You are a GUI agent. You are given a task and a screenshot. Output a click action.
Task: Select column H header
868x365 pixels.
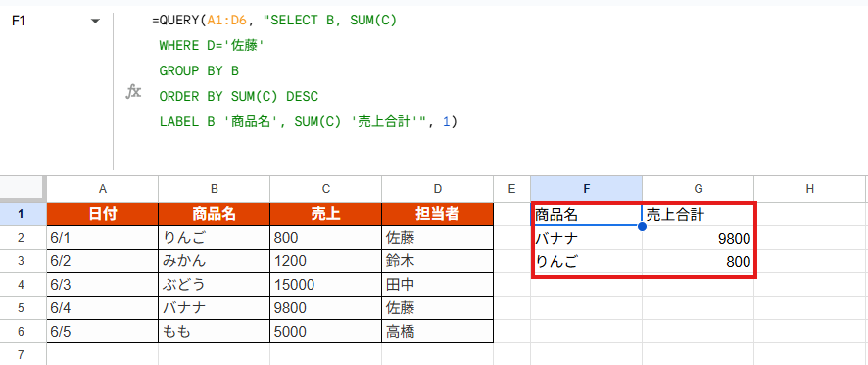pyautogui.click(x=810, y=189)
